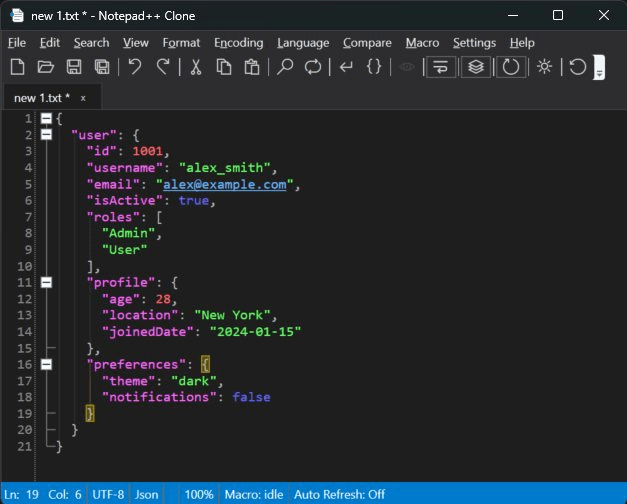Collapse the root object fold on line 1
Image resolution: width=627 pixels, height=504 pixels.
46,118
